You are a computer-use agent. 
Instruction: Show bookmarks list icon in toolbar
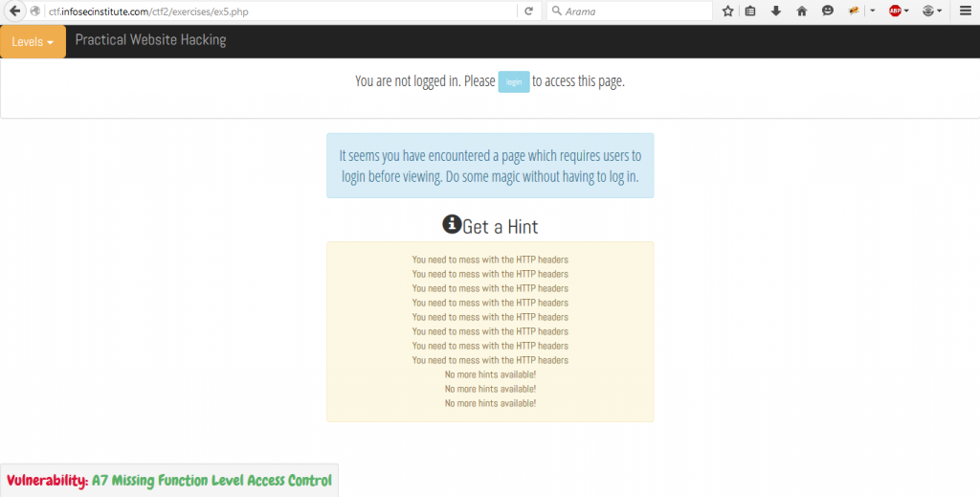pyautogui.click(x=751, y=11)
